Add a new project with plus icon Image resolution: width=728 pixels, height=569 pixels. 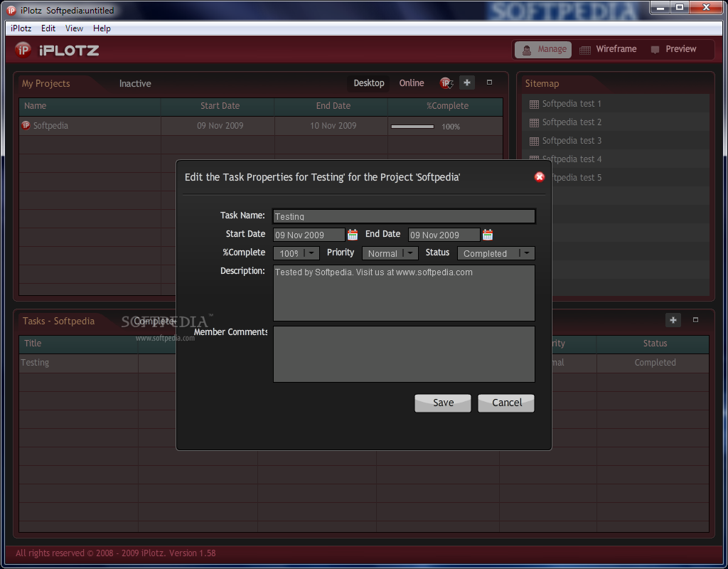466,83
